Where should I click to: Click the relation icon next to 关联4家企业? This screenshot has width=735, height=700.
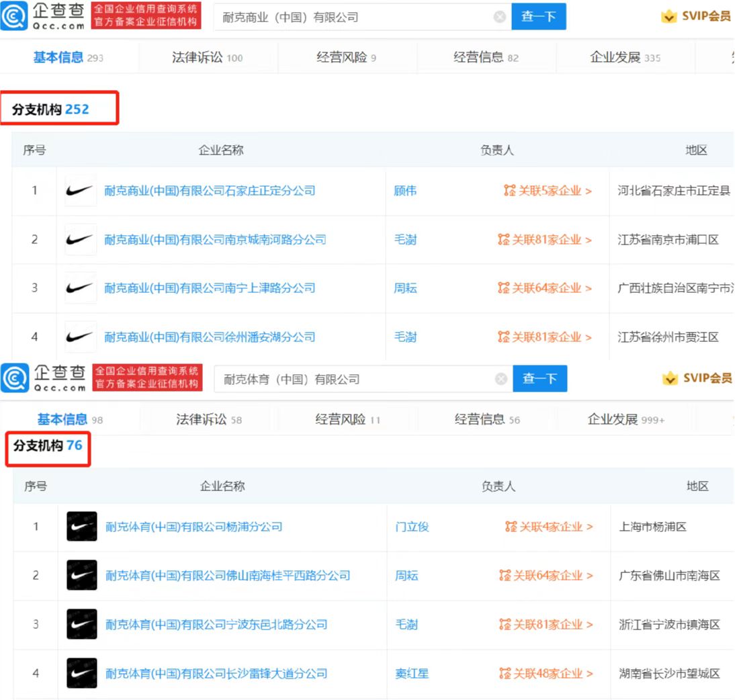pos(511,527)
